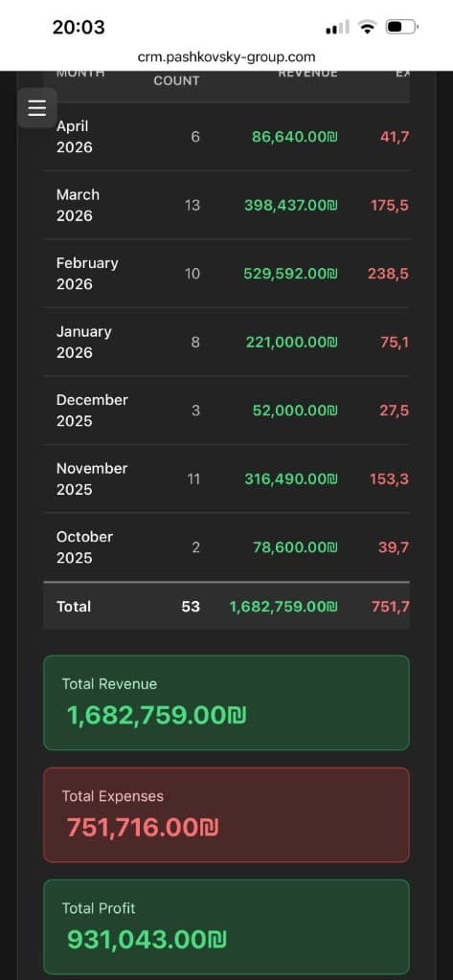
Task: Click the Total row count 53
Action: pos(191,606)
